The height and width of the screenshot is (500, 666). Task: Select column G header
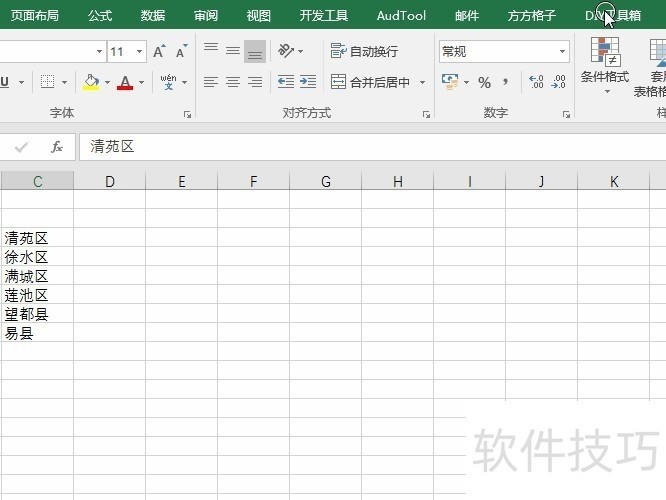(326, 181)
